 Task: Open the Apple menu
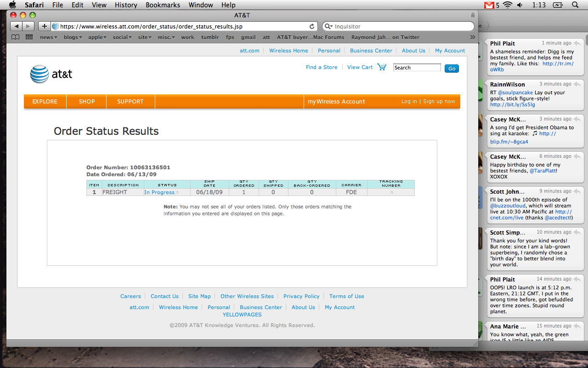13,5
